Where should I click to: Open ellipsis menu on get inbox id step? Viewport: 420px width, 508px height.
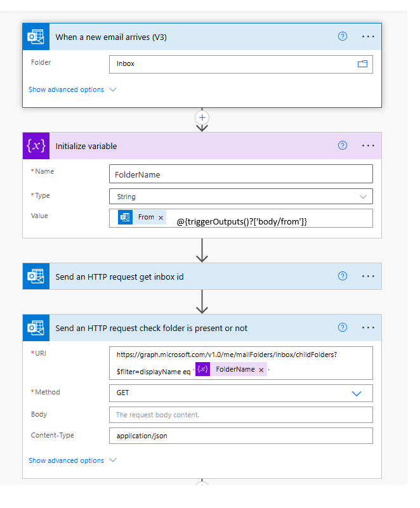368,276
